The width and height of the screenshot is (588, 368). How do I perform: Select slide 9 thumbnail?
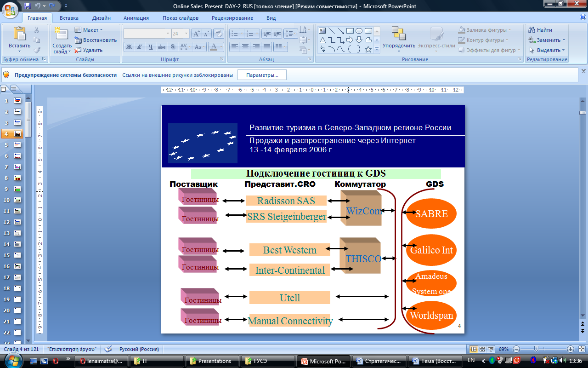click(x=17, y=189)
